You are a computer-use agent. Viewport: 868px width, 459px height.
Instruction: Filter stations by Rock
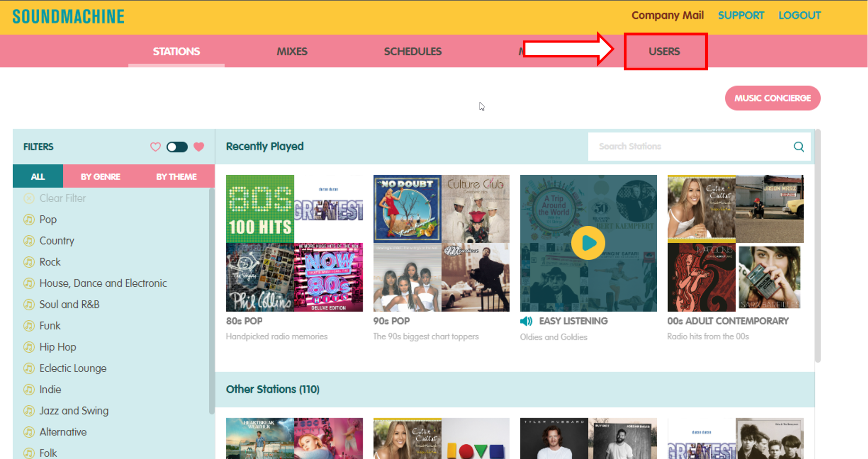point(50,262)
